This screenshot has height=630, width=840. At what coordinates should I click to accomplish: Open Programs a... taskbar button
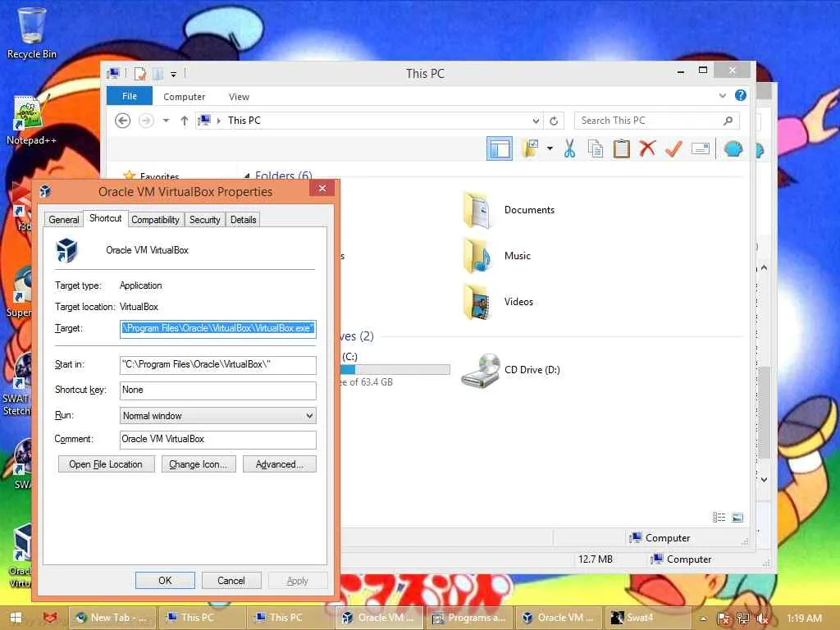pos(469,618)
